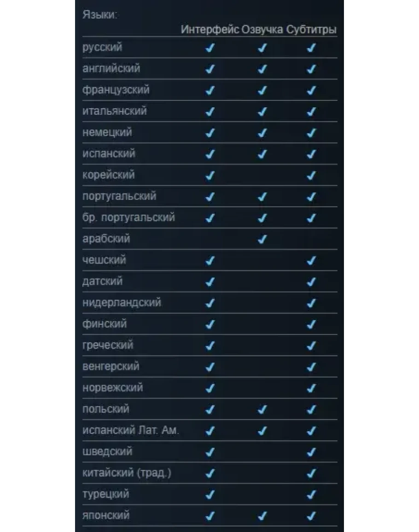This screenshot has width=419, height=532.
Task: Click the Интерфейс column header
Action: pyautogui.click(x=210, y=30)
